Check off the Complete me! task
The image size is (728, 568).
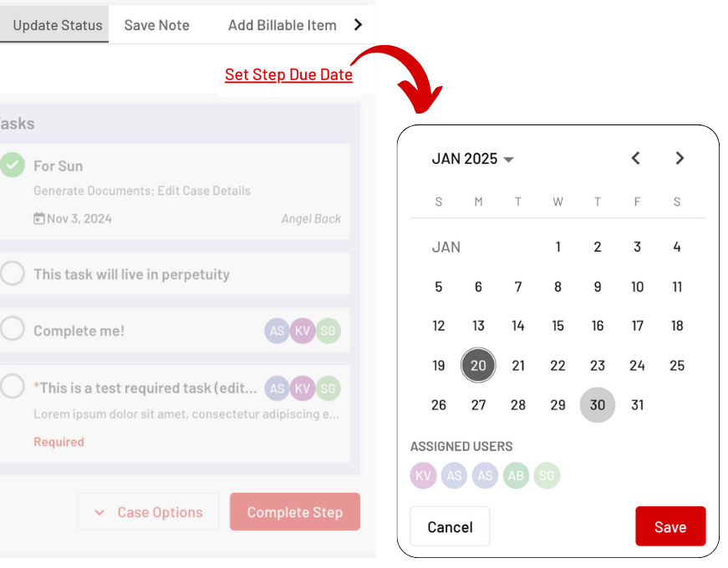coord(12,328)
